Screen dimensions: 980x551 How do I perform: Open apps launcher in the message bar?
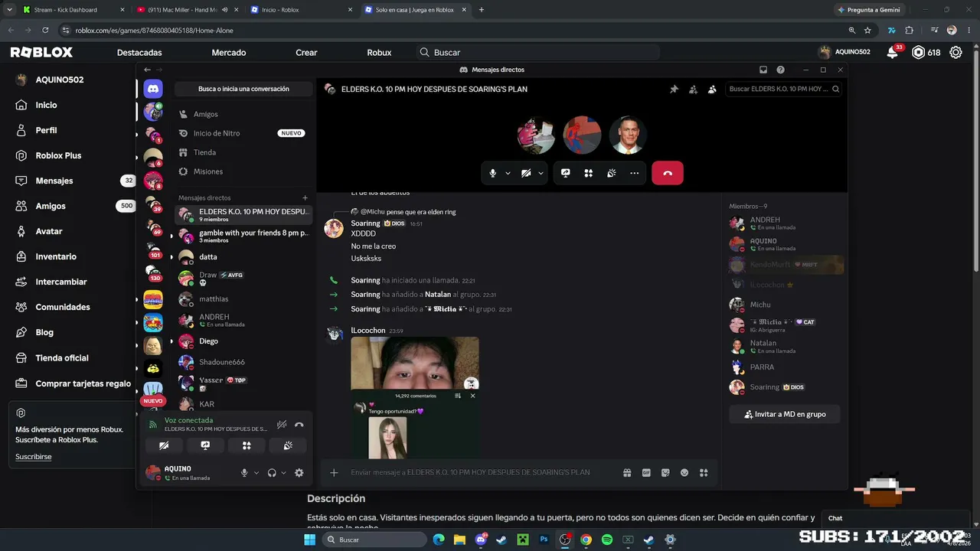tap(704, 473)
